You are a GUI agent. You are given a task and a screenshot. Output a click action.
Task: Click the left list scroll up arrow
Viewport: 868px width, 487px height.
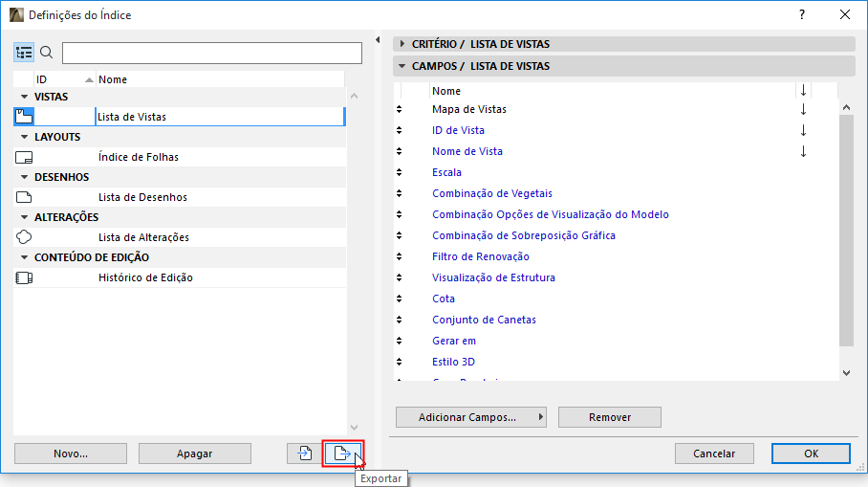(x=355, y=96)
